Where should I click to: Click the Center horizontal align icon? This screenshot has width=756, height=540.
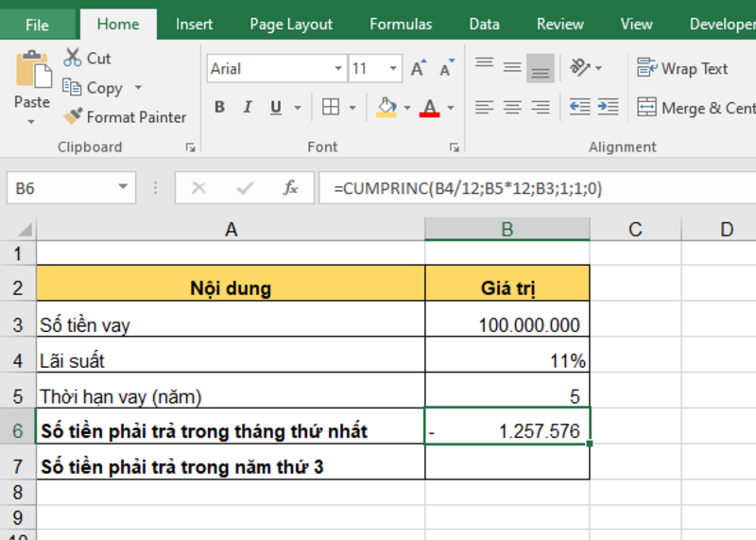tap(512, 108)
